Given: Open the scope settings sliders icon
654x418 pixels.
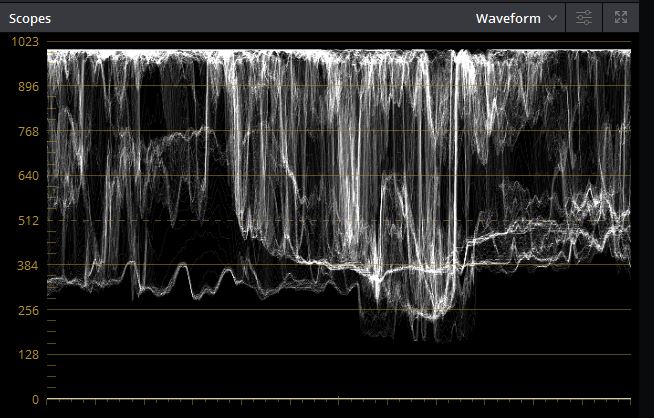Looking at the screenshot, I should coord(585,18).
